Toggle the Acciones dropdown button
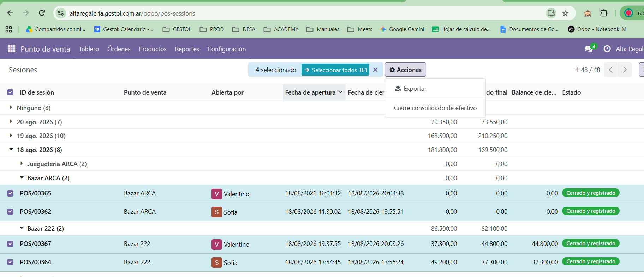 click(x=405, y=70)
